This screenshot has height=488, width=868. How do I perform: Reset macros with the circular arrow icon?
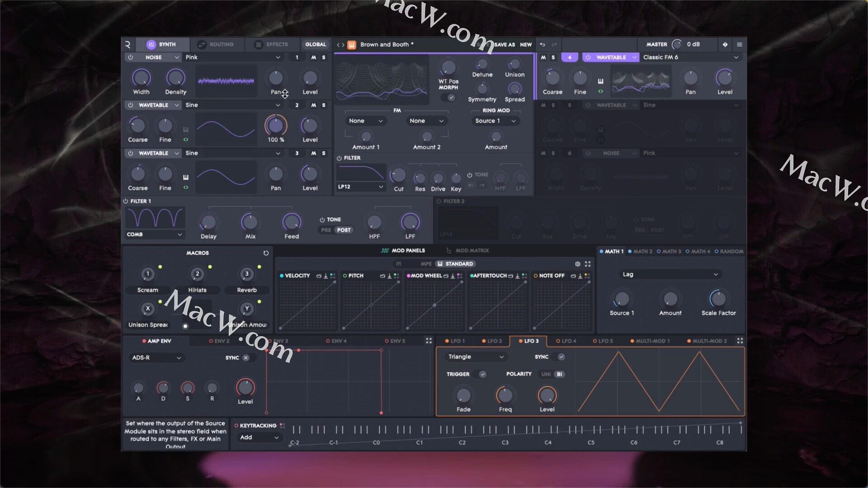pos(266,253)
